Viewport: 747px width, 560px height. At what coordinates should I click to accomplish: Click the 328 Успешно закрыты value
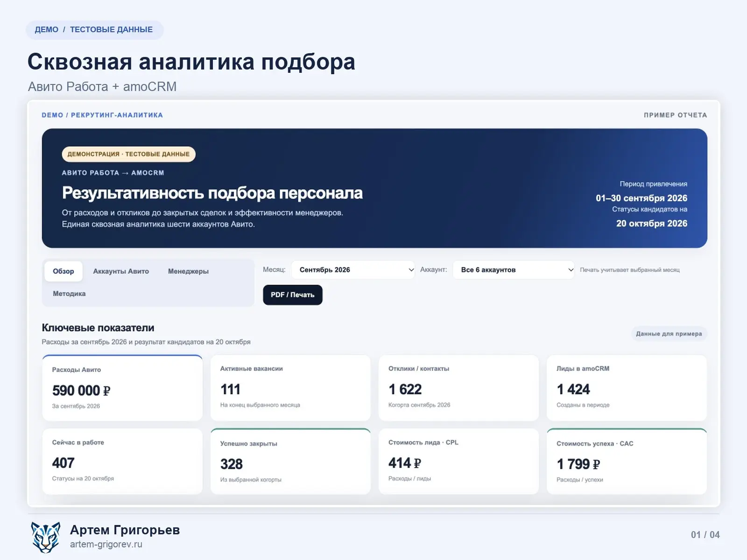(231, 464)
